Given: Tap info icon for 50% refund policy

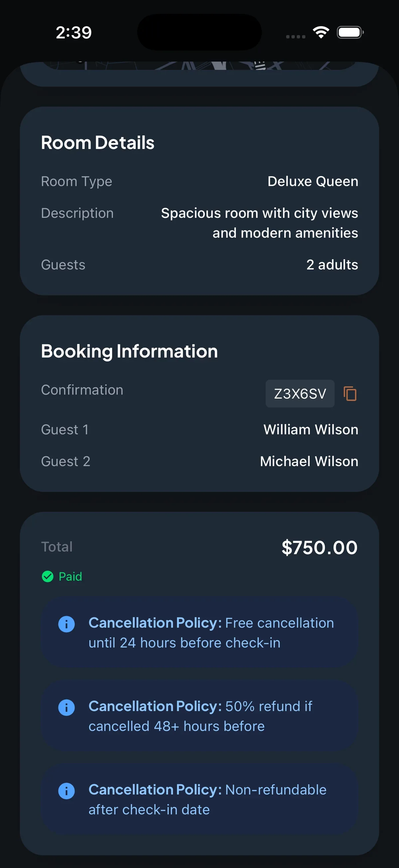Looking at the screenshot, I should pos(66,707).
